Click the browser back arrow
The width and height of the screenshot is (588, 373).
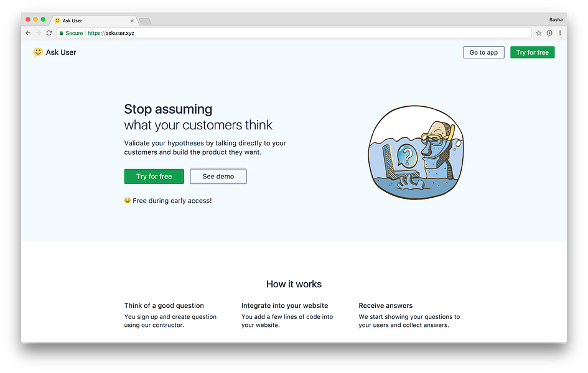click(28, 33)
